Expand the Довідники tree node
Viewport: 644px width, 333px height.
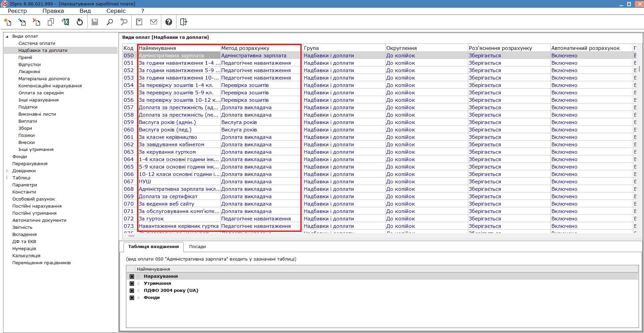7,171
